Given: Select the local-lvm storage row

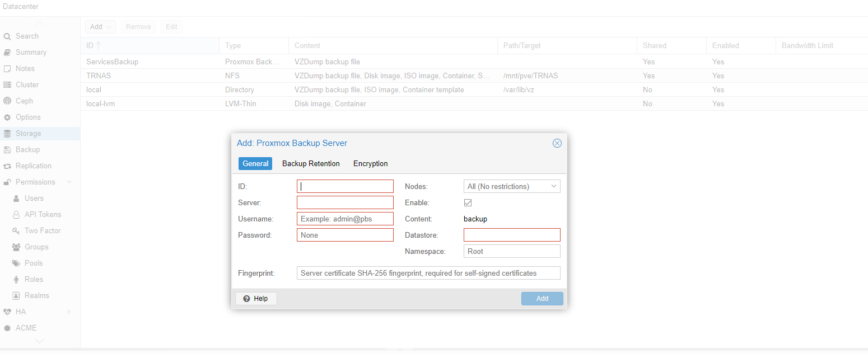Looking at the screenshot, I should pyautogui.click(x=474, y=103).
